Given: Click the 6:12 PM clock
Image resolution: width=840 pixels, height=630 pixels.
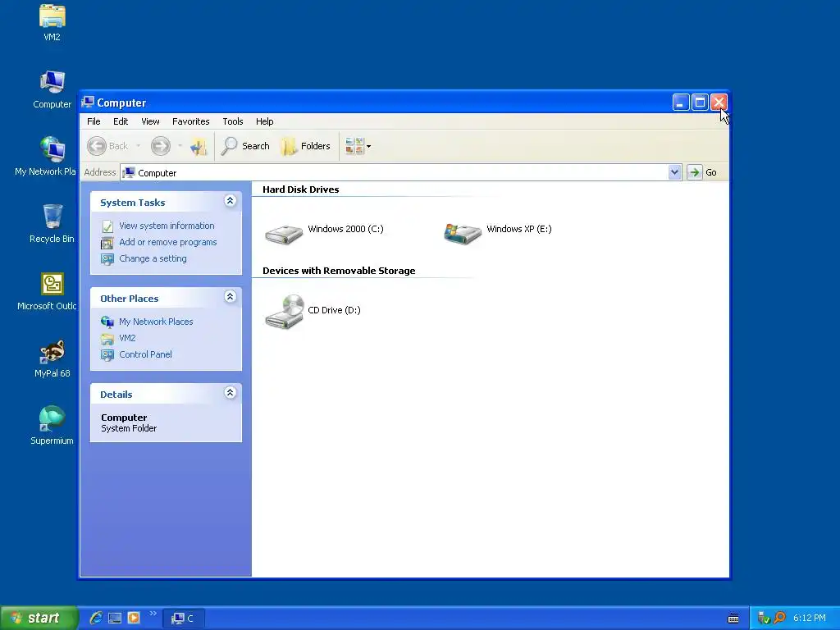Looking at the screenshot, I should [810, 618].
